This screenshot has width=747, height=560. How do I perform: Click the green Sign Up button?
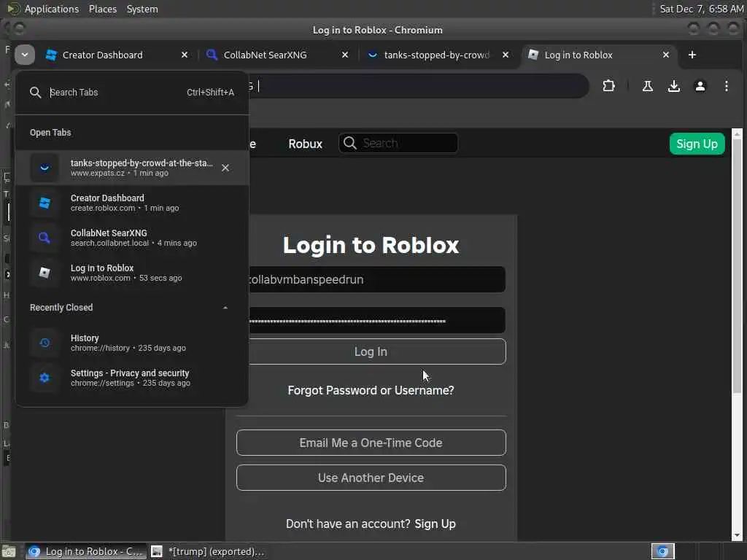697,144
